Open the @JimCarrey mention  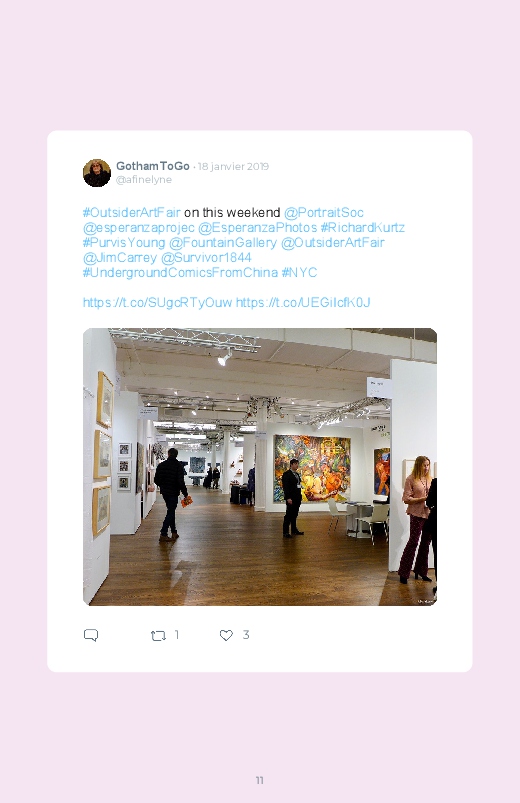(120, 257)
